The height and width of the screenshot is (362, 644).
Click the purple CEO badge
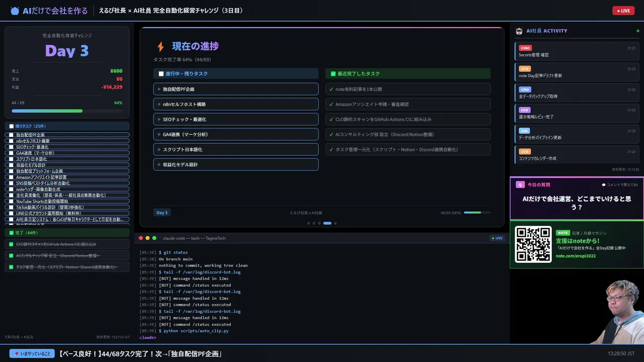tap(525, 110)
